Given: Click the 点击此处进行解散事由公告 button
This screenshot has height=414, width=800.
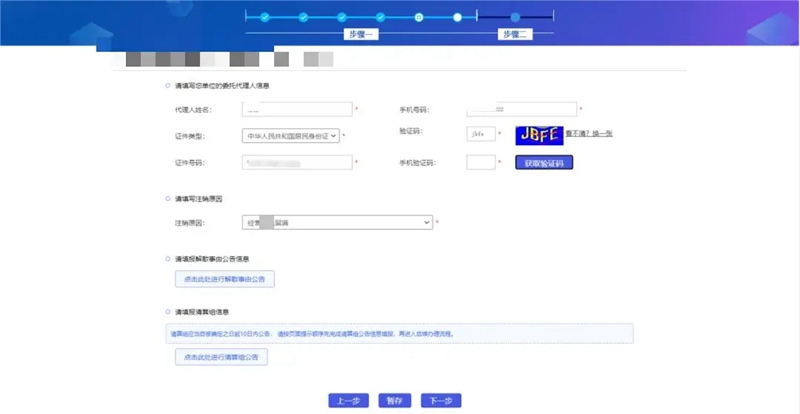Looking at the screenshot, I should [224, 279].
